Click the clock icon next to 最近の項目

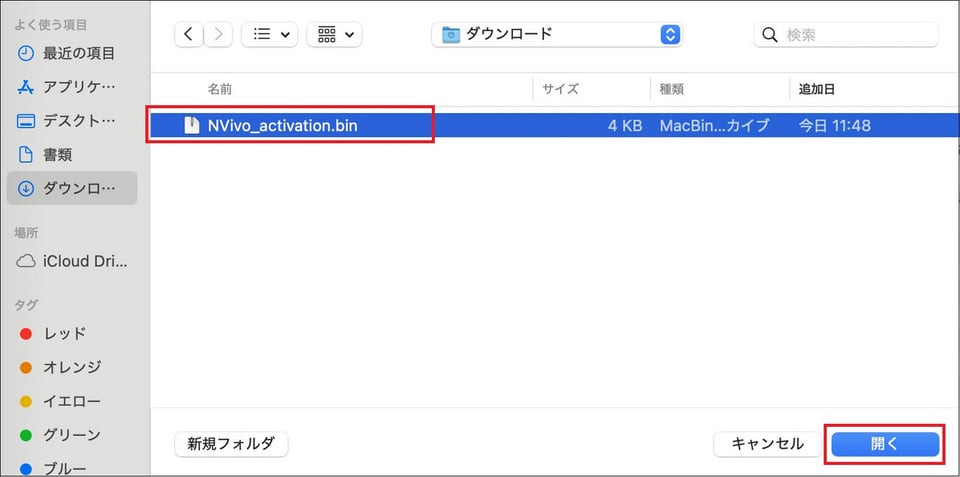26,53
